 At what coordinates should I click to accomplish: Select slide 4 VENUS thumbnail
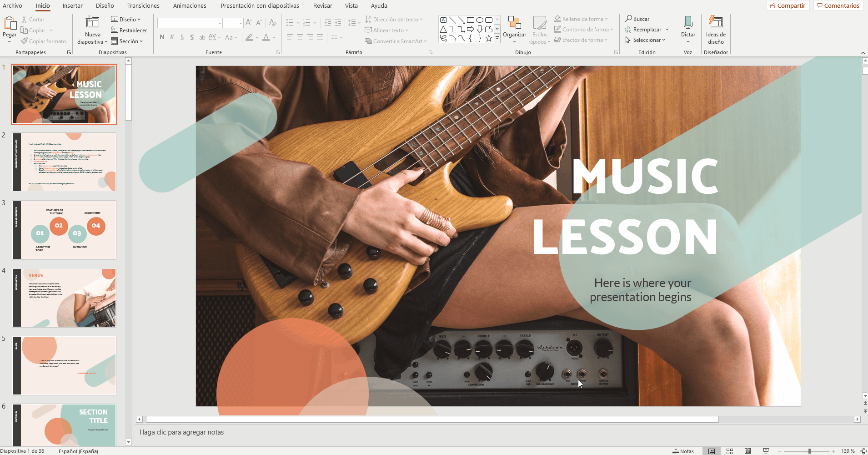tap(64, 298)
